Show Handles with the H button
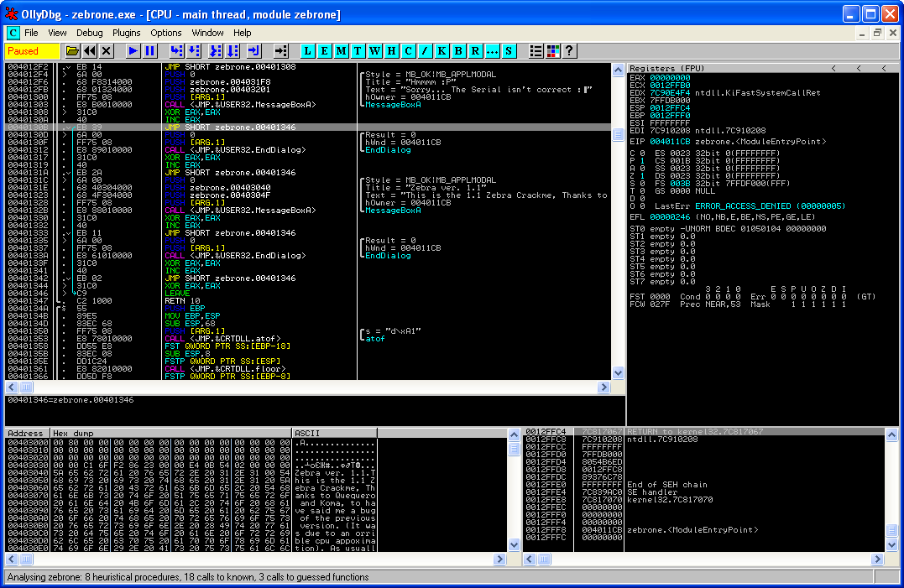The image size is (904, 588). [391, 50]
